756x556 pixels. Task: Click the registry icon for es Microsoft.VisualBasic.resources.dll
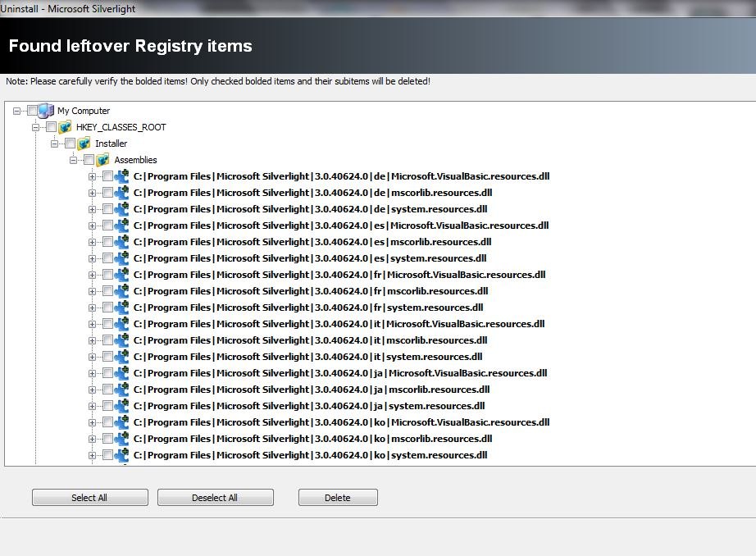click(121, 226)
